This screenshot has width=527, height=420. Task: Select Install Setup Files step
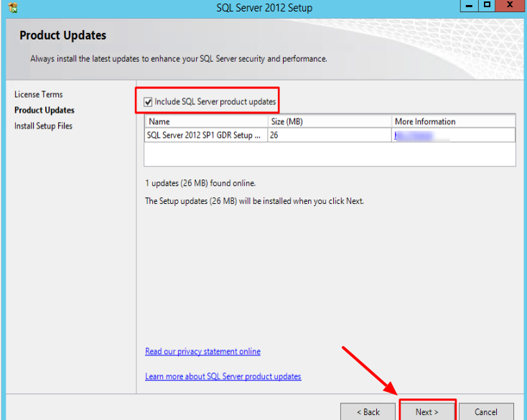coord(43,126)
